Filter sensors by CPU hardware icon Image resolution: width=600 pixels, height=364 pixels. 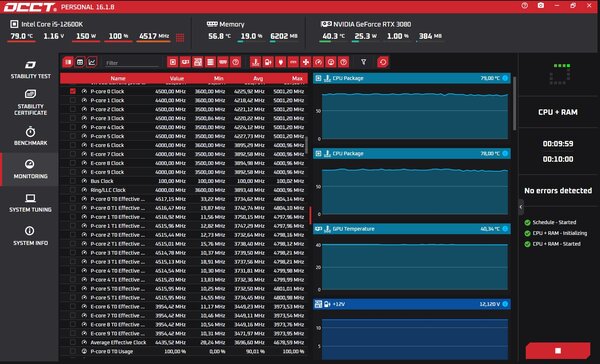(x=173, y=62)
